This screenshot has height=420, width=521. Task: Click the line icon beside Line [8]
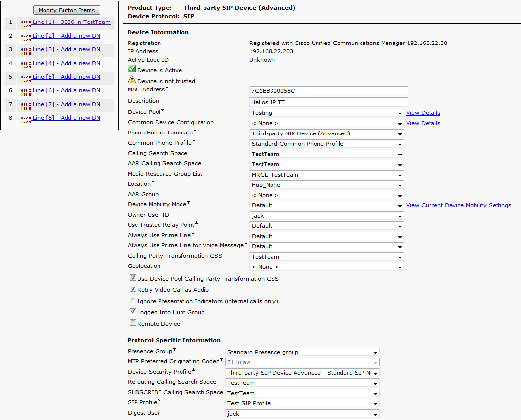tap(26, 119)
